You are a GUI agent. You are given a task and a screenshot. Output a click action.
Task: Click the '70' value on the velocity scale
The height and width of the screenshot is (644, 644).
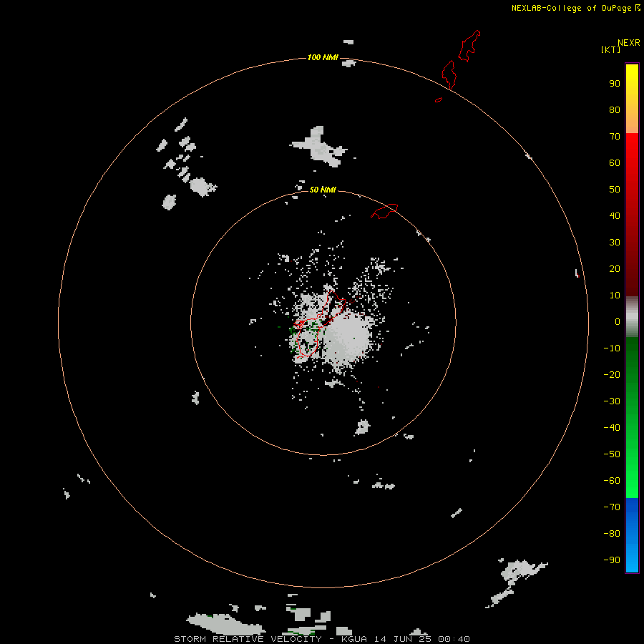tap(615, 137)
